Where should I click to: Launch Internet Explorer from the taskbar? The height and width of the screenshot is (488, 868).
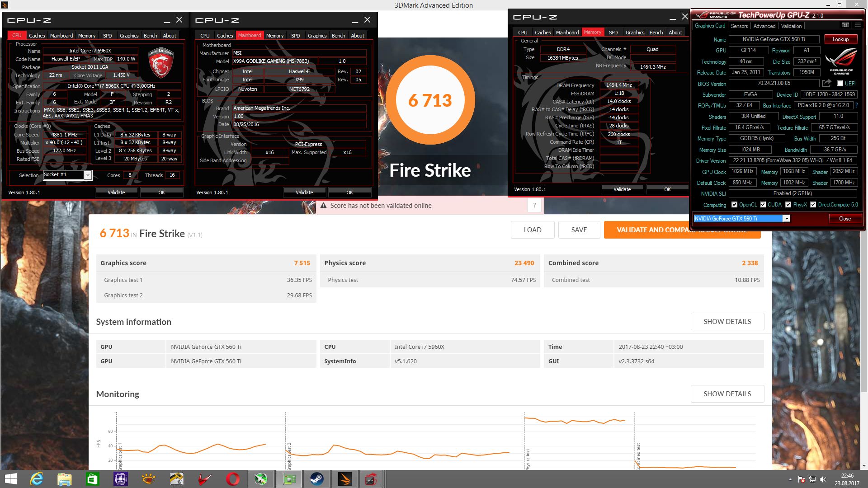pos(37,479)
